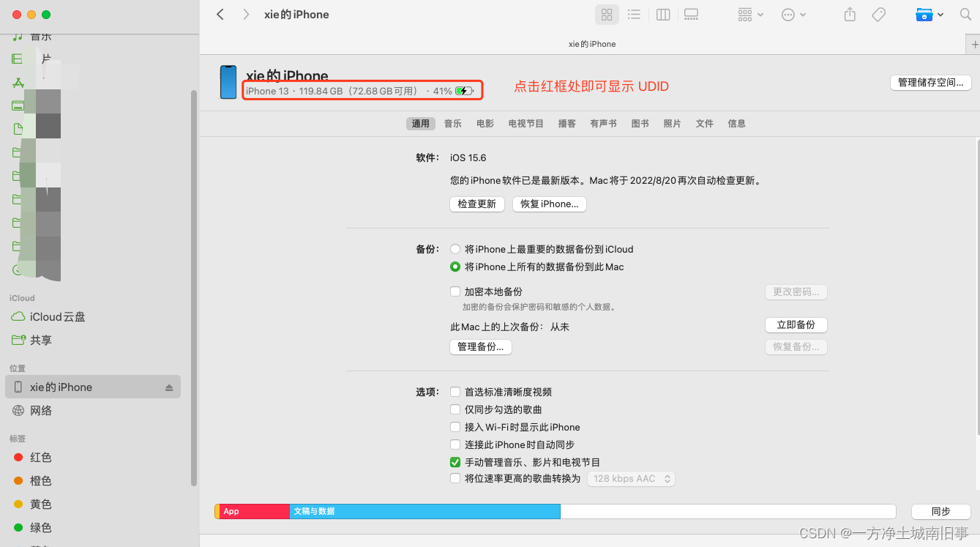The width and height of the screenshot is (980, 547).
Task: Click the 同步 button
Action: click(x=941, y=512)
